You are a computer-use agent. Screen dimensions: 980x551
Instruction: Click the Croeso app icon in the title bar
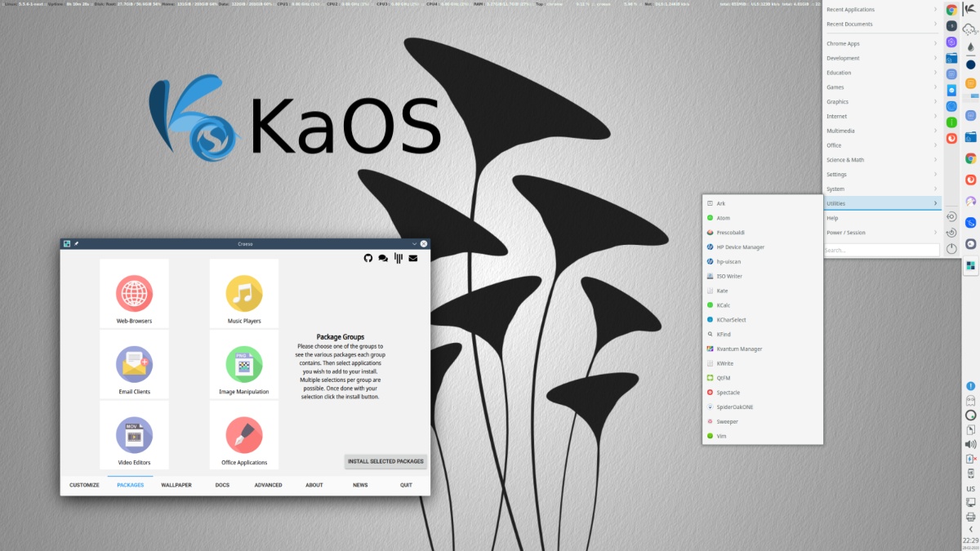66,243
